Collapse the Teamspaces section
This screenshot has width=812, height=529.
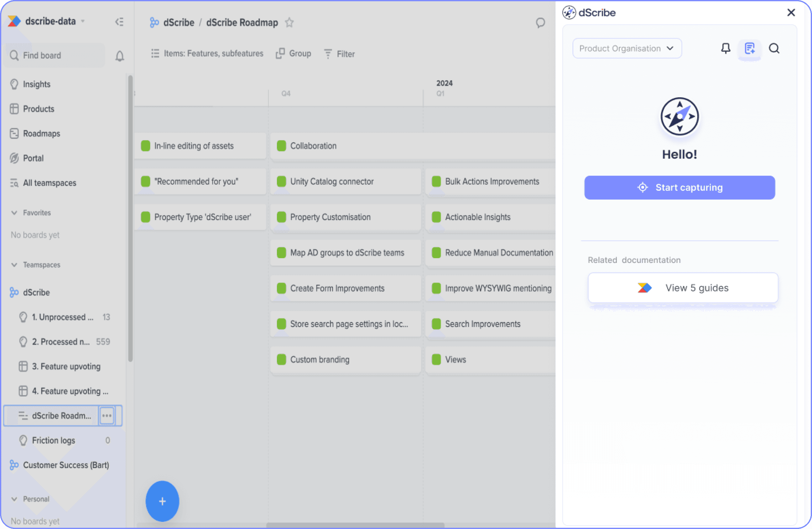click(x=14, y=265)
